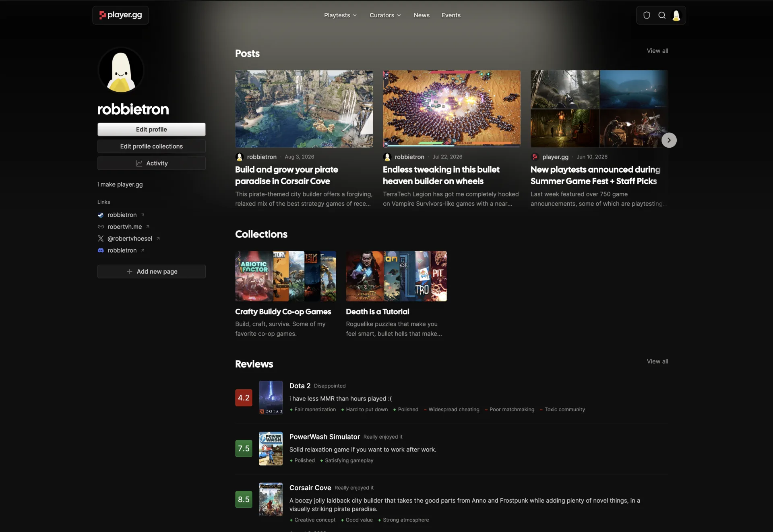
Task: Click the Strong atmosphere tag
Action: [x=403, y=520]
